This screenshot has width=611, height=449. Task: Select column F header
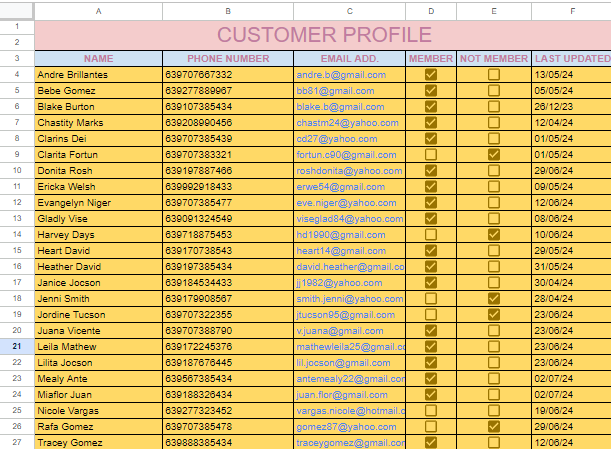click(x=572, y=11)
